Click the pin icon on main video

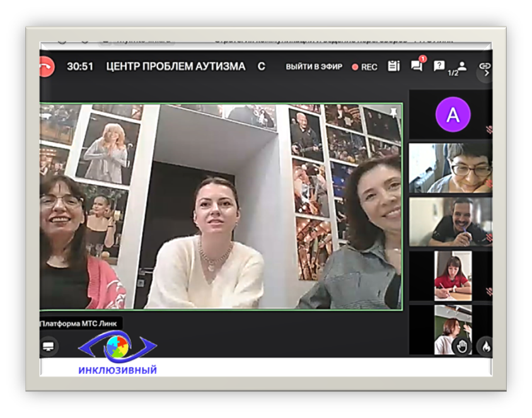pos(393,113)
